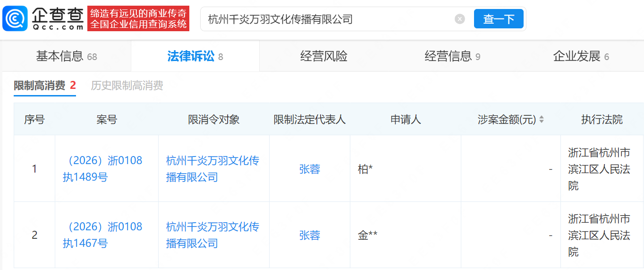Click the Qcc.com logo icon
Image resolution: width=644 pixels, height=270 pixels.
pos(15,18)
